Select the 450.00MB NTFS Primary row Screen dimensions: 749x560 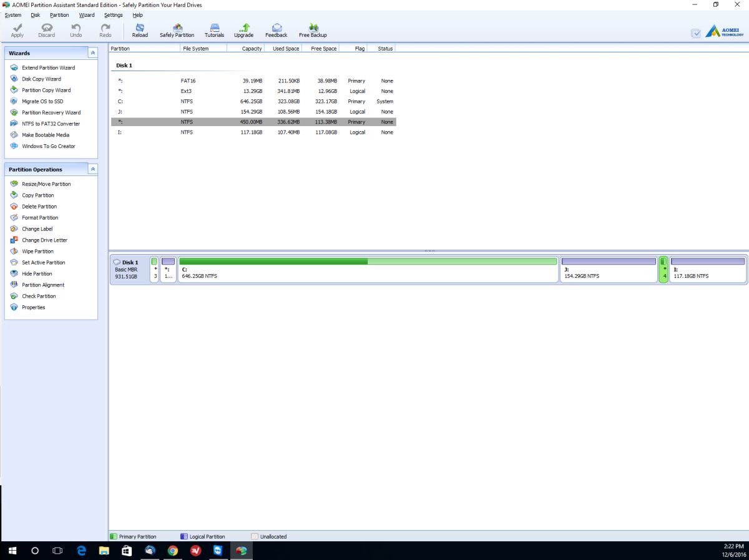tap(253, 122)
